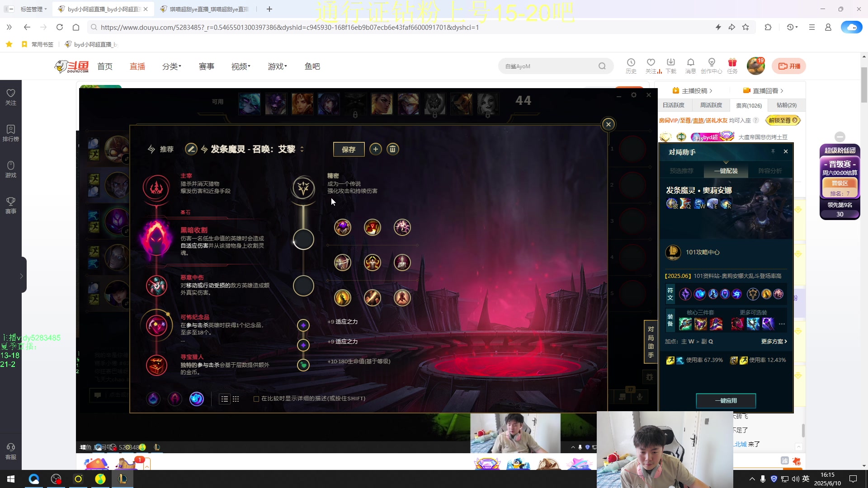Viewport: 868px width, 488px height.
Task: Open 历史 history icon
Action: click(631, 66)
